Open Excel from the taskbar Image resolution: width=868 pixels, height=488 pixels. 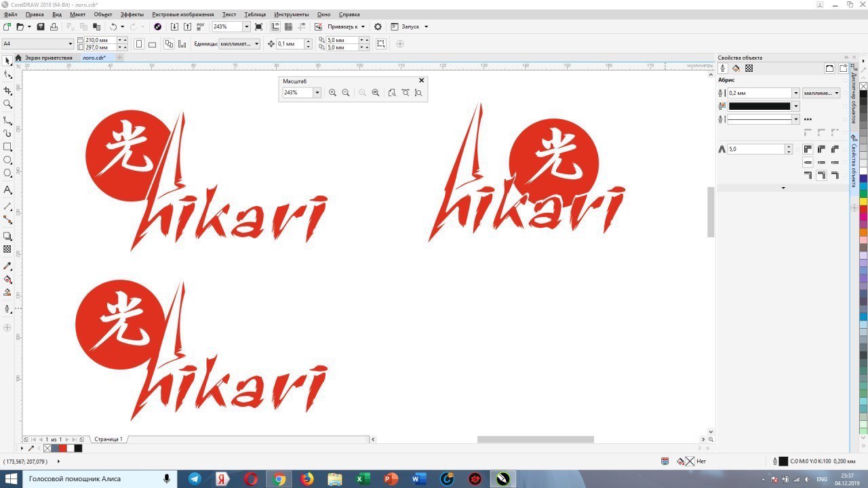tap(363, 479)
